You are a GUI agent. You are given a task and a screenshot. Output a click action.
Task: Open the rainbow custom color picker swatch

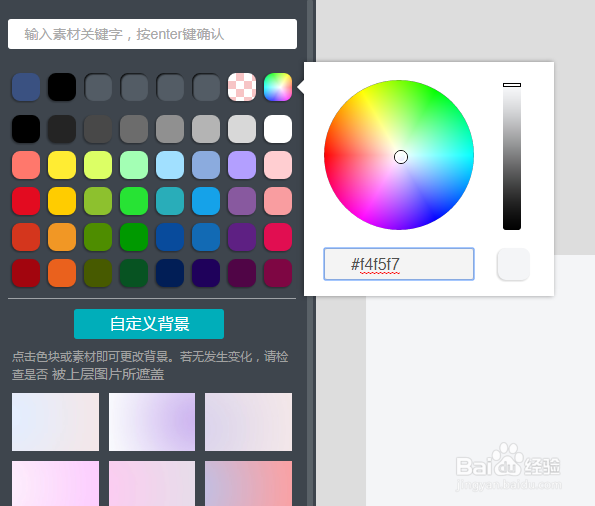pos(278,87)
